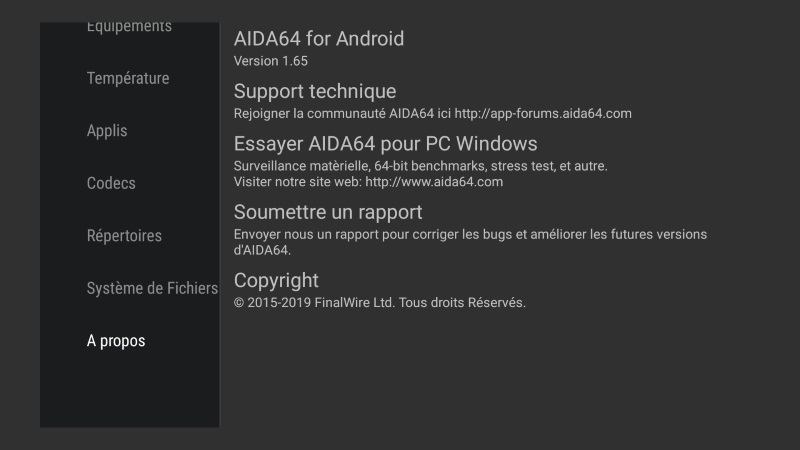
Task: Select the A propos entry
Action: pos(116,341)
